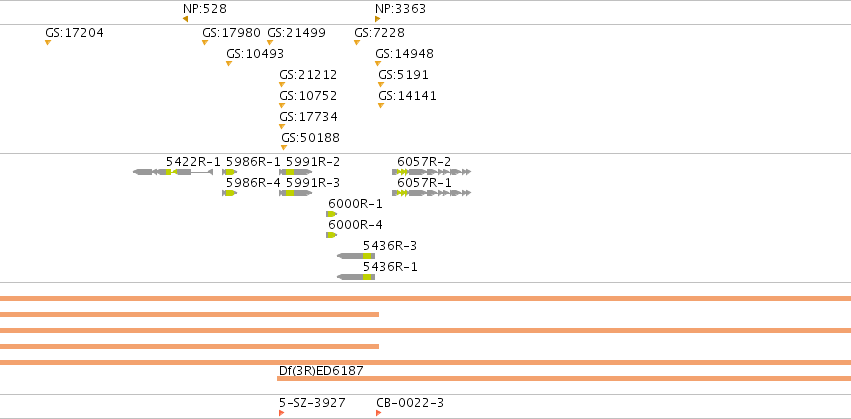Screen dimensions: 851x419
Task: Open the GS:17734 label text
Action: pos(308,117)
